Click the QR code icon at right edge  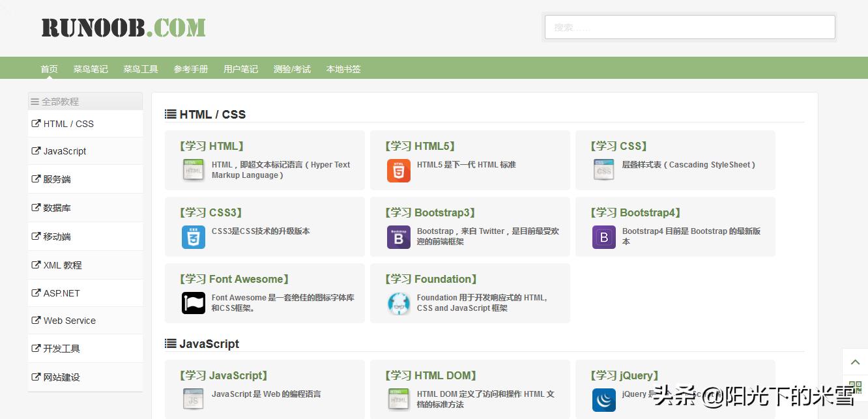pos(855,386)
